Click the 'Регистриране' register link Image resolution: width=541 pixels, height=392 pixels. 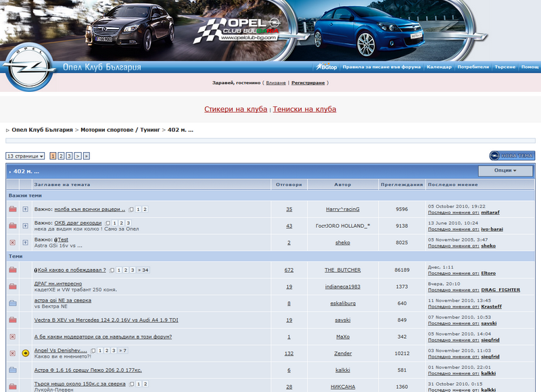pyautogui.click(x=308, y=82)
